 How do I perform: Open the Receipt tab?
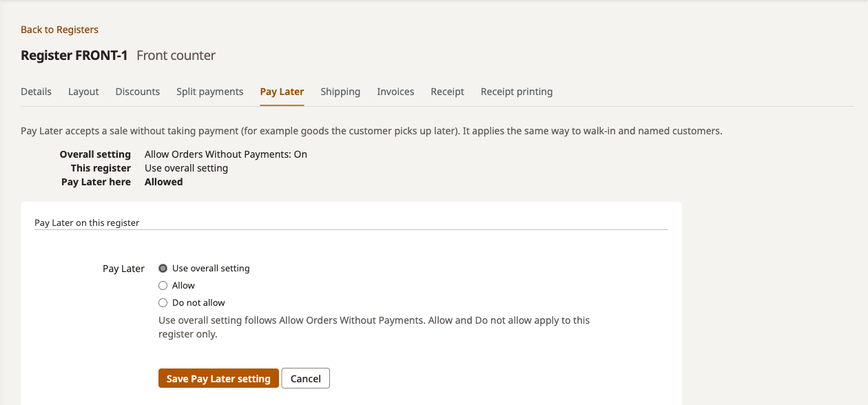click(448, 92)
